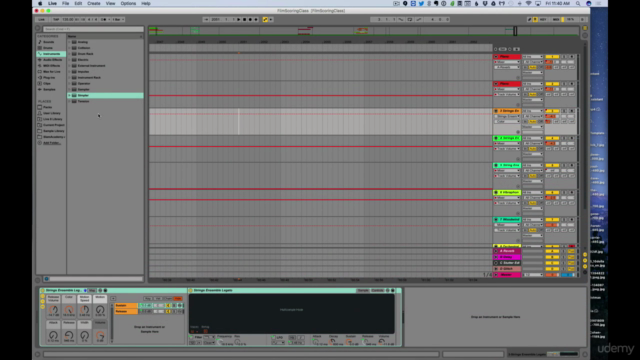640x360 pixels.
Task: Click the Arrangement Record button
Action: (250, 20)
